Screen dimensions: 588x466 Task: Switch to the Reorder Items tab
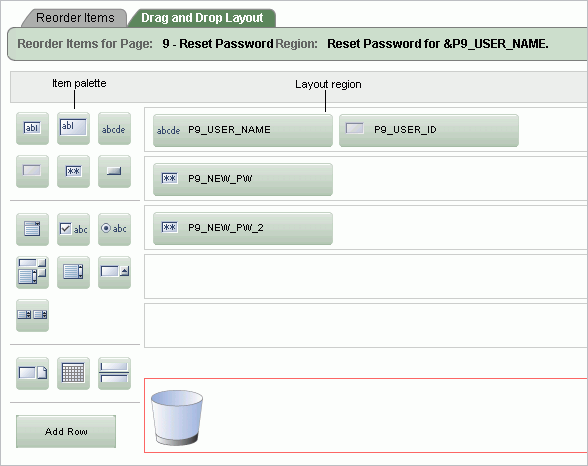click(x=75, y=18)
